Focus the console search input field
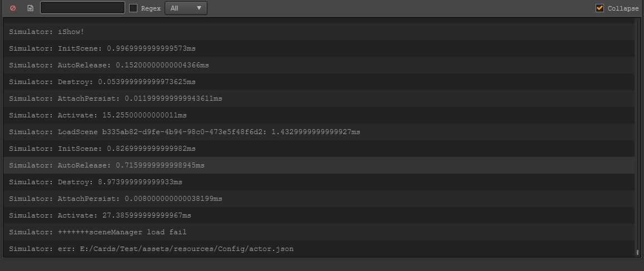 point(82,8)
